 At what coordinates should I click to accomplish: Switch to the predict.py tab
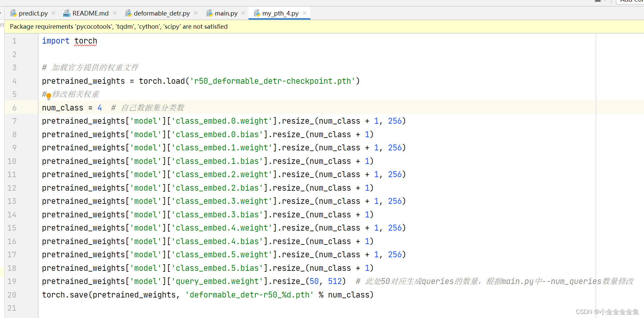[33, 13]
